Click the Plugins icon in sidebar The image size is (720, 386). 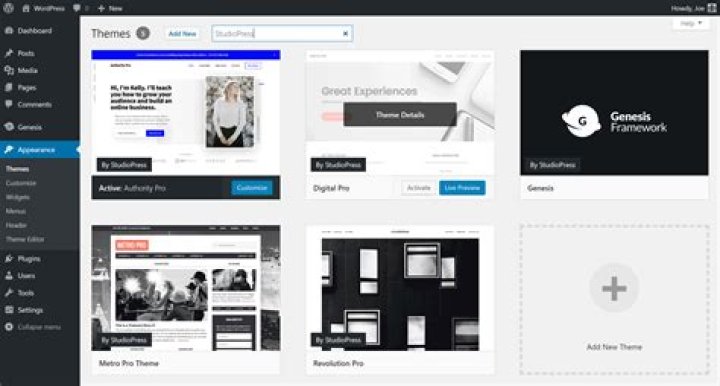click(x=9, y=258)
